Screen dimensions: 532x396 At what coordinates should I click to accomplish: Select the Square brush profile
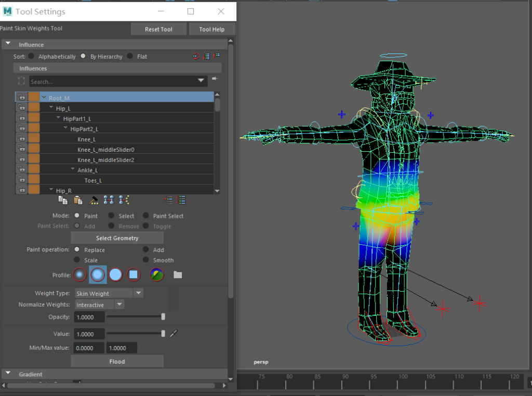pyautogui.click(x=134, y=274)
